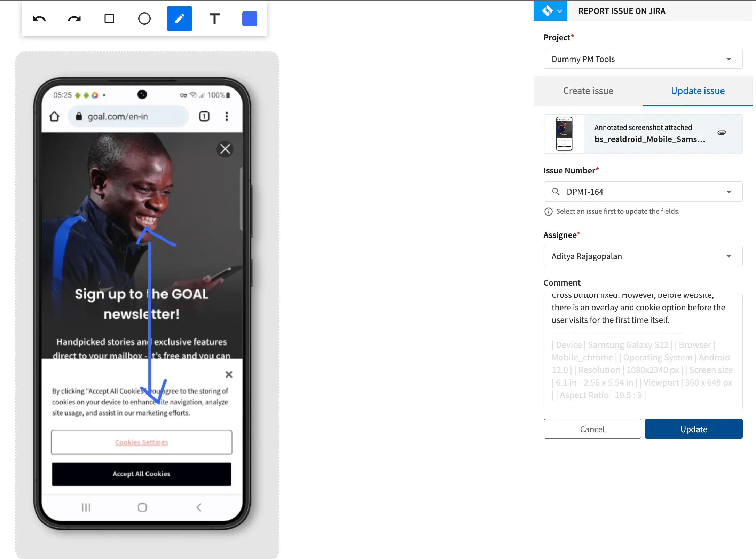The image size is (756, 559).
Task: Switch to the Create issue tab
Action: pyautogui.click(x=588, y=91)
